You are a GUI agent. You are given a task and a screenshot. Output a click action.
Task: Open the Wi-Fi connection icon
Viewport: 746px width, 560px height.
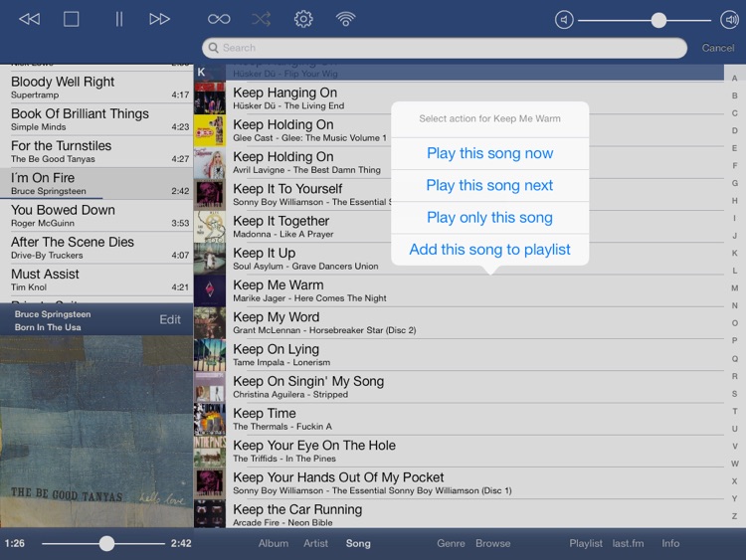click(x=345, y=19)
